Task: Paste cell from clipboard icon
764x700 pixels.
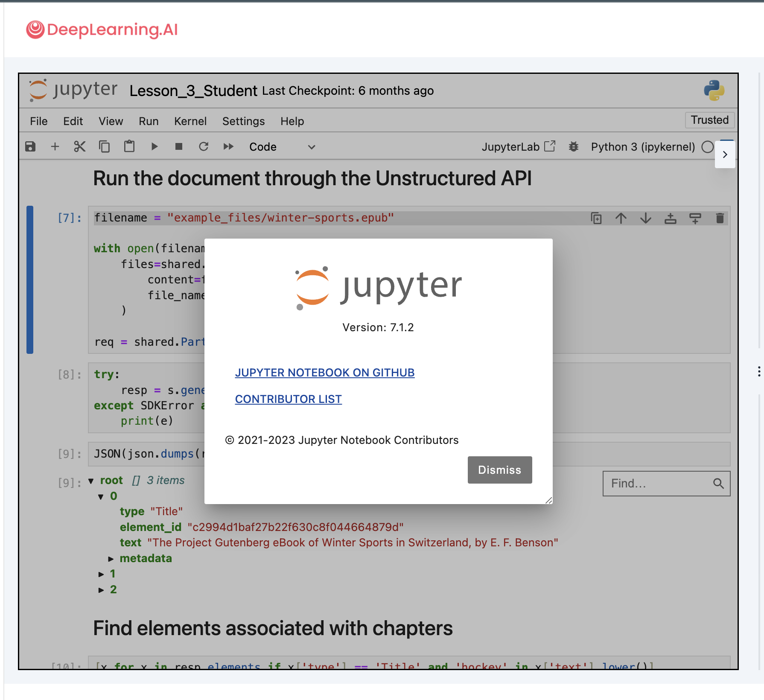Action: coord(129,147)
